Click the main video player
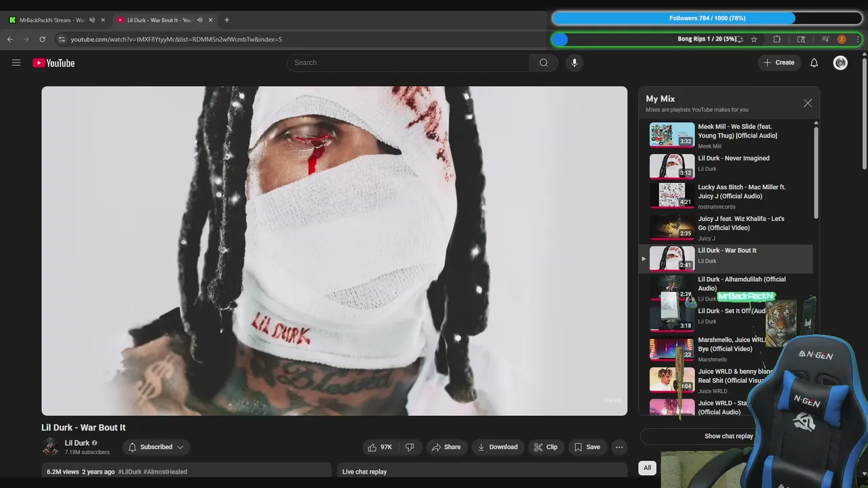868x488 pixels. [x=334, y=251]
